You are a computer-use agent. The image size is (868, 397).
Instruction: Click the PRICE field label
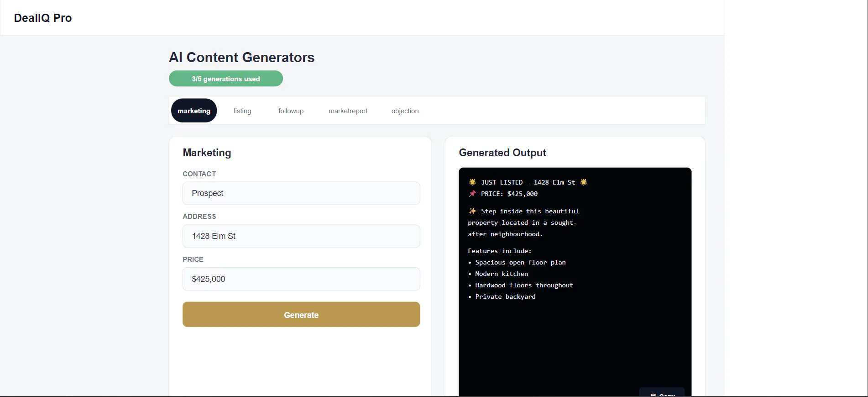pos(193,259)
